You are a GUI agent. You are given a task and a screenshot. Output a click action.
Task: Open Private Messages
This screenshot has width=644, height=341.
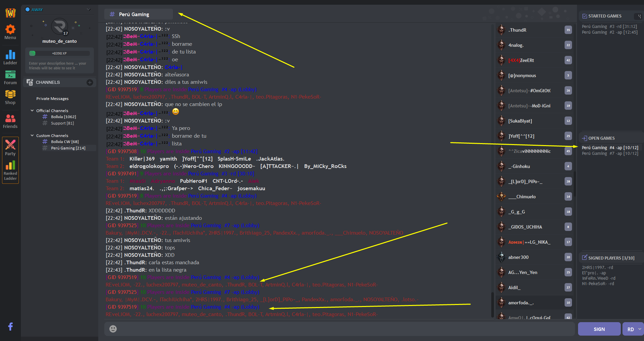click(x=52, y=99)
